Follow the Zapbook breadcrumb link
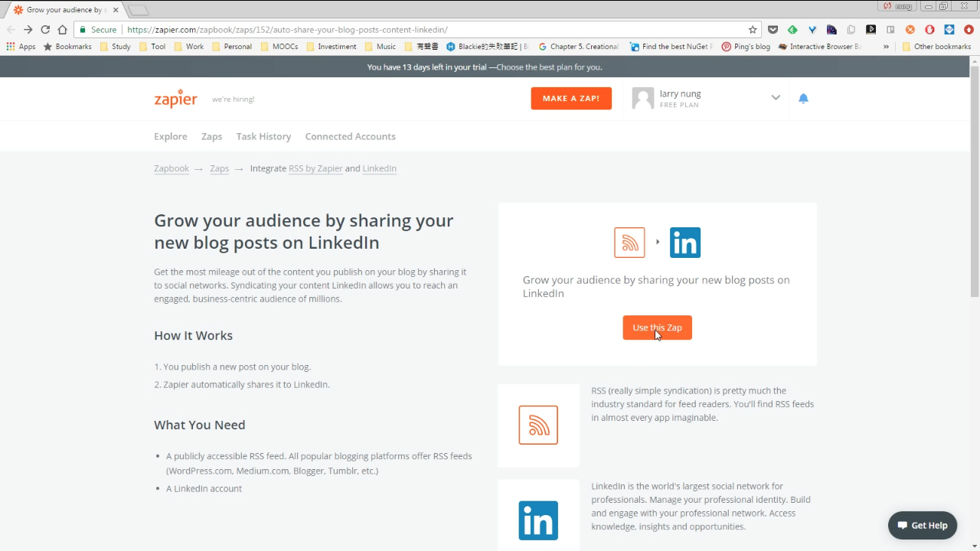The width and height of the screenshot is (980, 551). click(171, 168)
